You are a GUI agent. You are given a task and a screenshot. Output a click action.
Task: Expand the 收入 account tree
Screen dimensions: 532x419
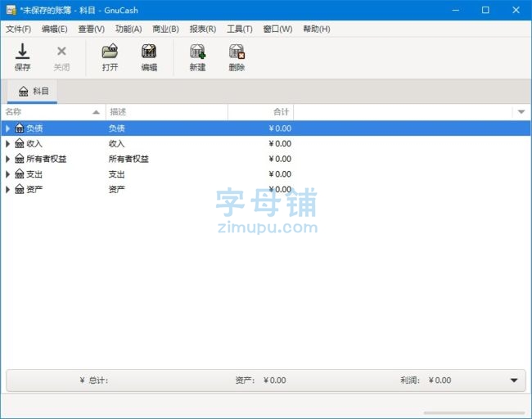pyautogui.click(x=7, y=143)
